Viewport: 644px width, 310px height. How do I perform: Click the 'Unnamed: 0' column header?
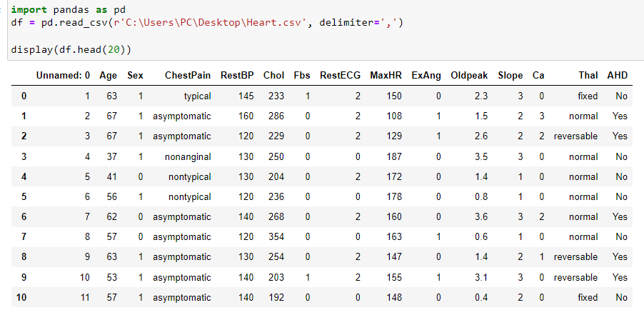63,76
